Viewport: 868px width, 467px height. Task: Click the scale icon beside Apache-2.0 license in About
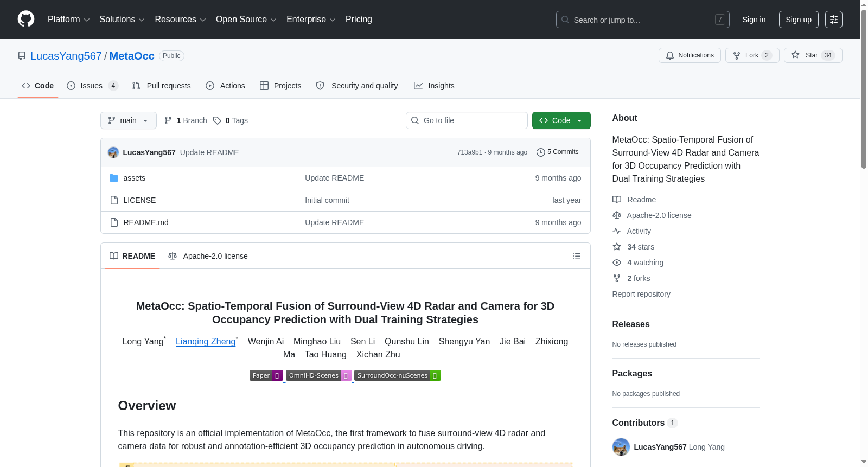point(617,215)
